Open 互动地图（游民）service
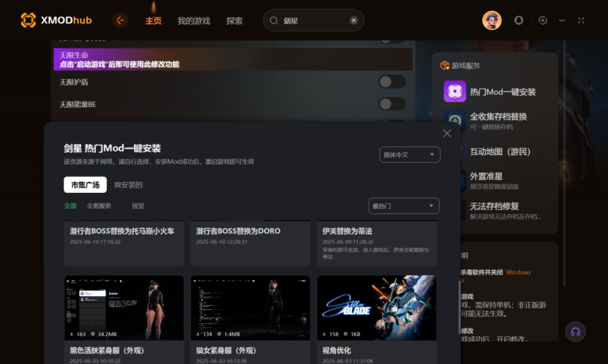Viewport: 608px width, 364px height. (500, 152)
